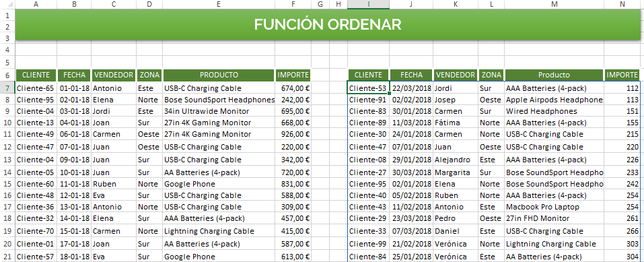Select vendor cell Daniel
The height and width of the screenshot is (262, 644).
pos(456,231)
